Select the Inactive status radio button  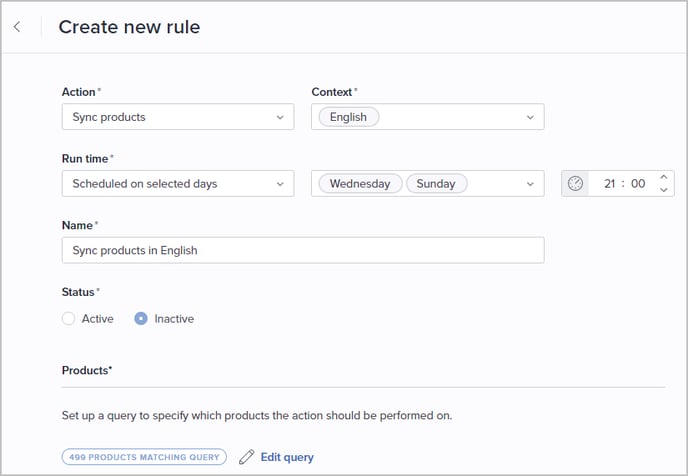(141, 319)
